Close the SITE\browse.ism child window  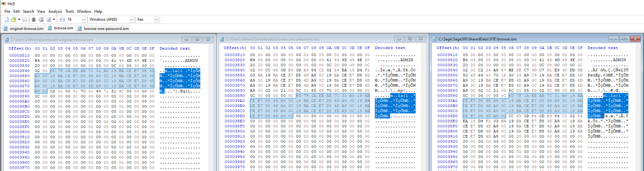635,39
